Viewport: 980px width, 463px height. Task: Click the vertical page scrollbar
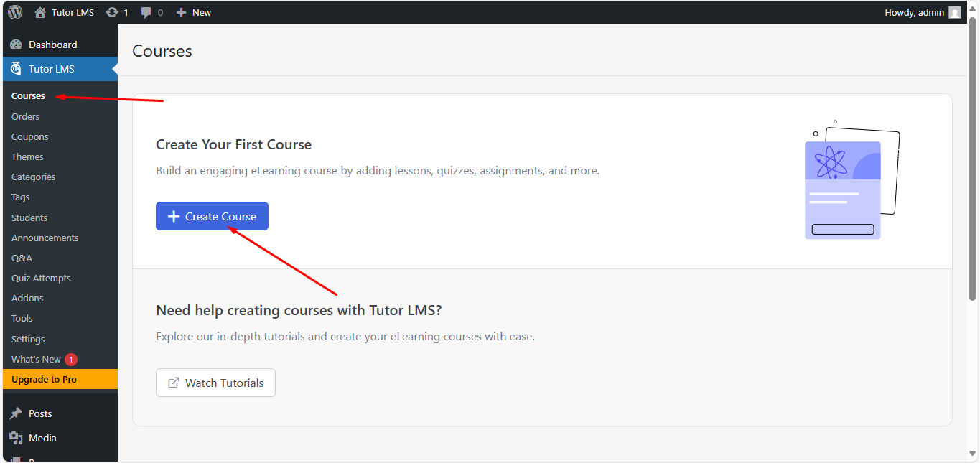pyautogui.click(x=973, y=158)
